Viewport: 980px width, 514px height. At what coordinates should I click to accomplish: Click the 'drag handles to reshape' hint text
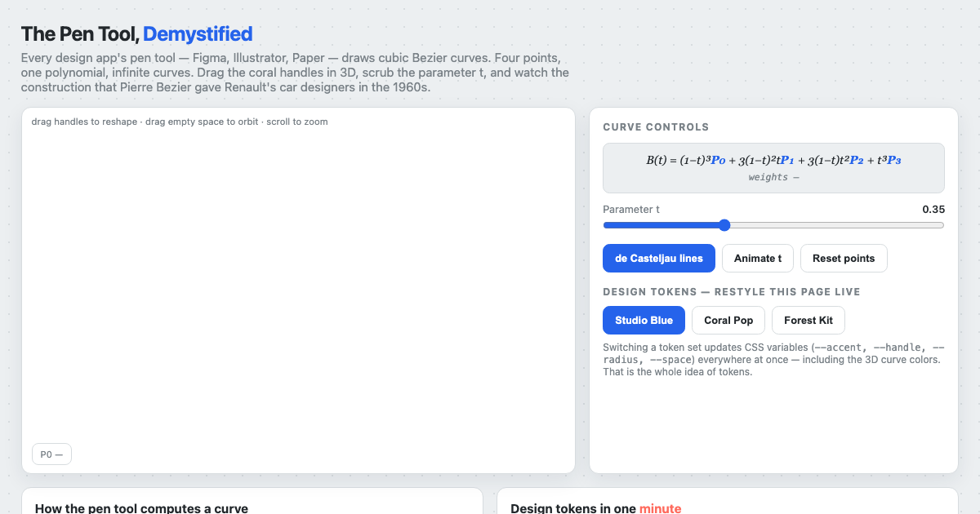coord(180,122)
